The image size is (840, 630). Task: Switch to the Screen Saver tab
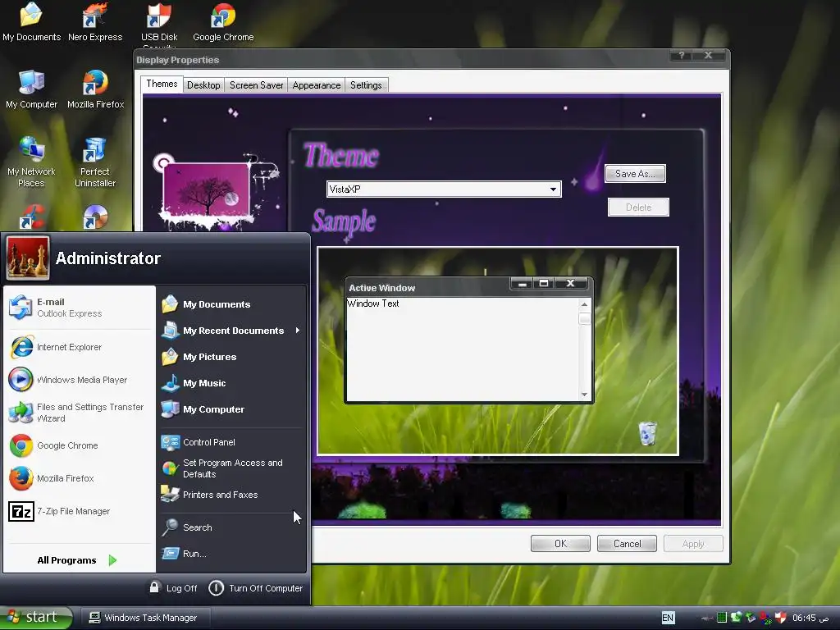point(256,85)
